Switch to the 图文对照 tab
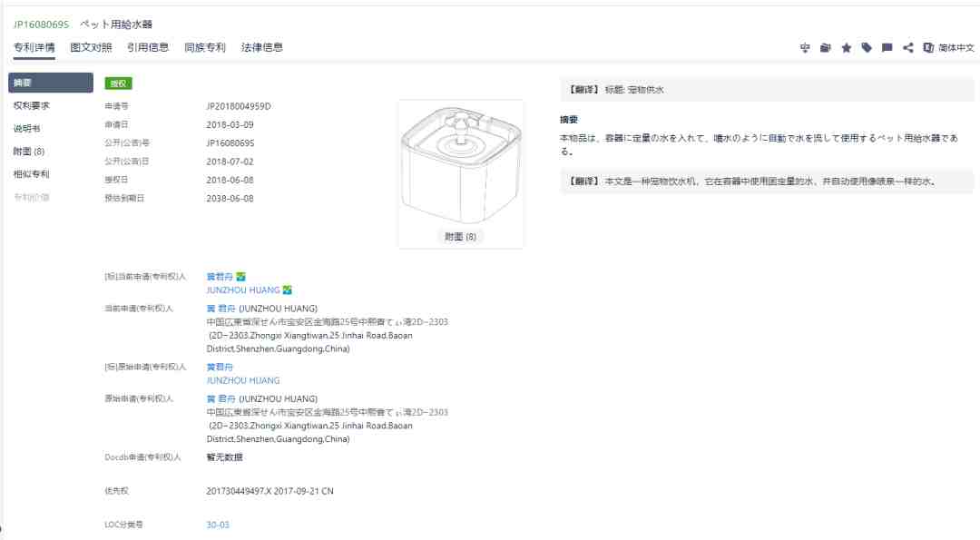 pyautogui.click(x=91, y=47)
